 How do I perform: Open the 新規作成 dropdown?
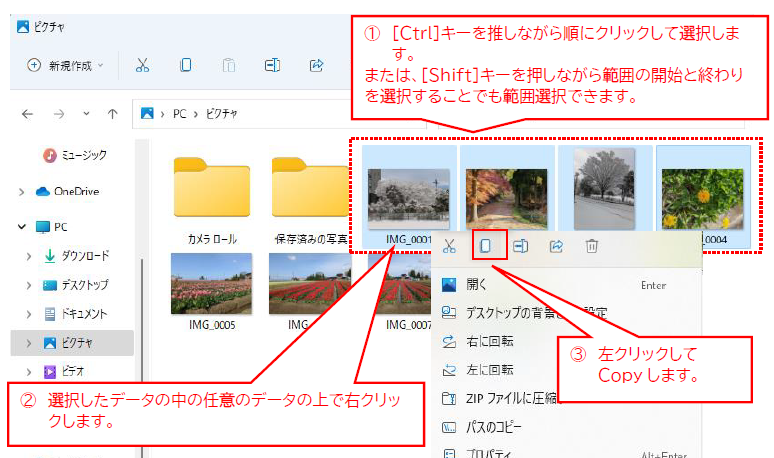point(66,65)
